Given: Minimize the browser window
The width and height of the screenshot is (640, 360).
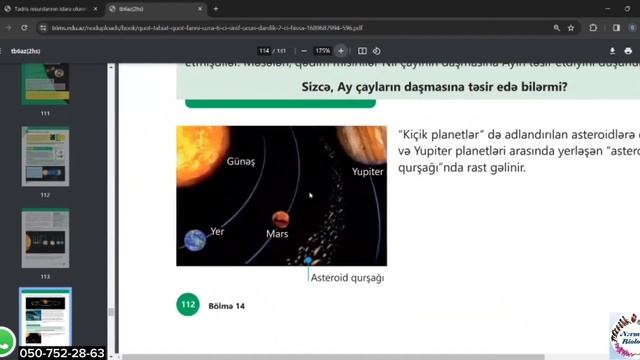Looking at the screenshot, I should pos(608,9).
